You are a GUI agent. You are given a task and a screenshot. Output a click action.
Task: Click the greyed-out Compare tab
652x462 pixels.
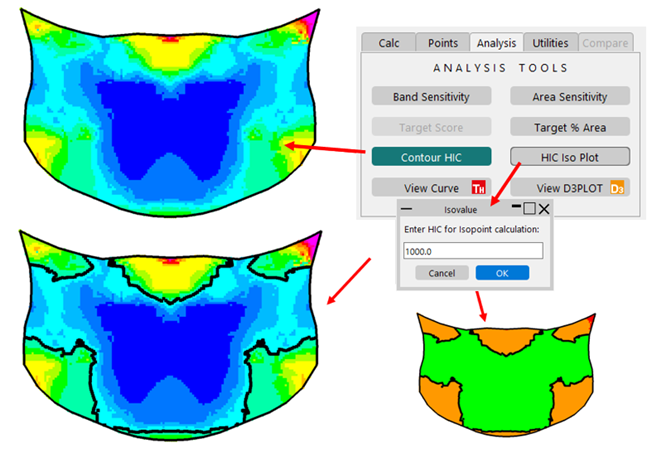click(x=604, y=43)
